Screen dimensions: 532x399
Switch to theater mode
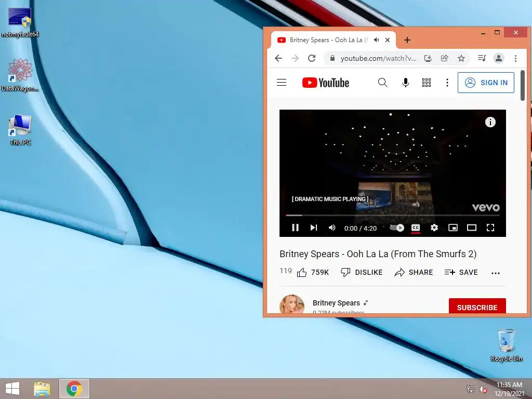click(472, 228)
